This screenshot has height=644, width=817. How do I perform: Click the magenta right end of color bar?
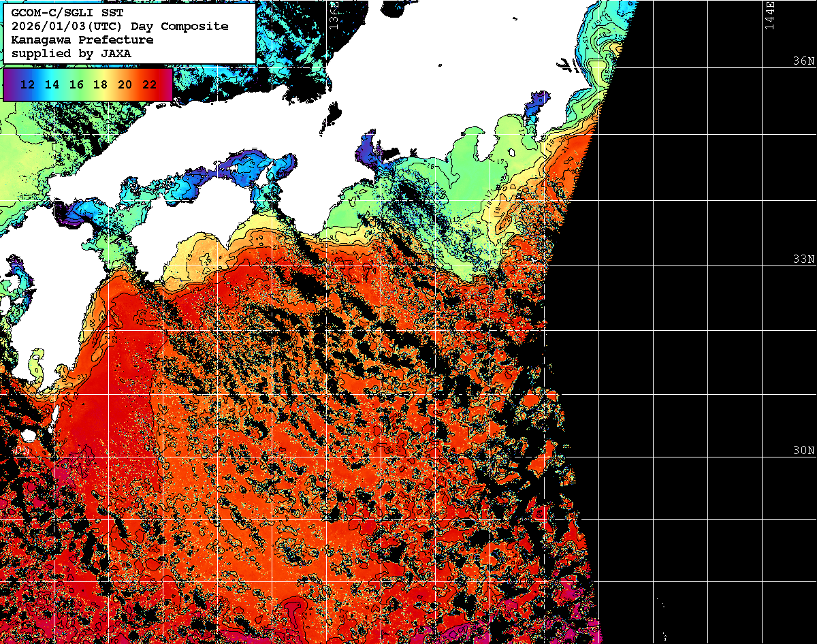(167, 85)
